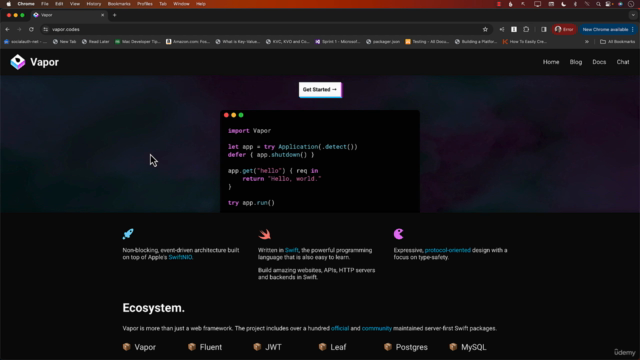Image resolution: width=640 pixels, height=360 pixels.
Task: Open the View menu
Action: click(x=75, y=4)
